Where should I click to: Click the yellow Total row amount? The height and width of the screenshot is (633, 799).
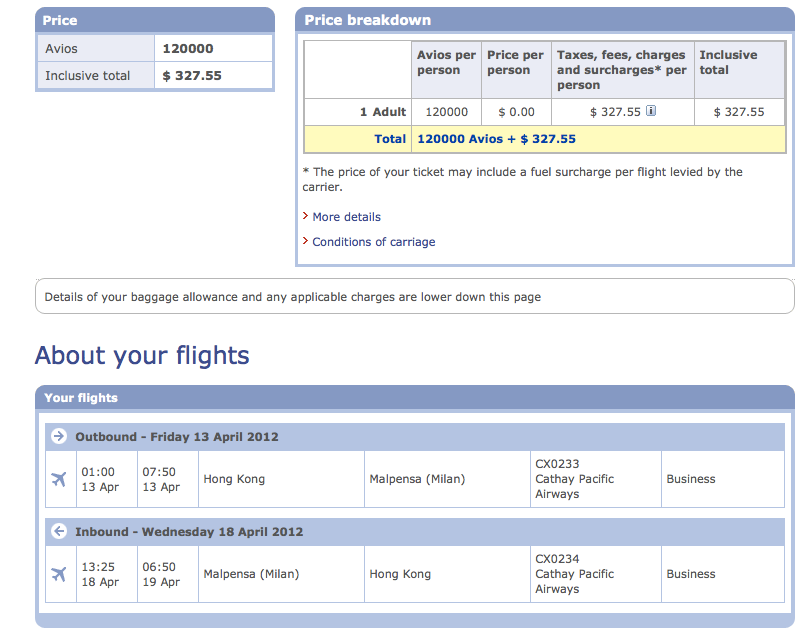click(x=496, y=139)
